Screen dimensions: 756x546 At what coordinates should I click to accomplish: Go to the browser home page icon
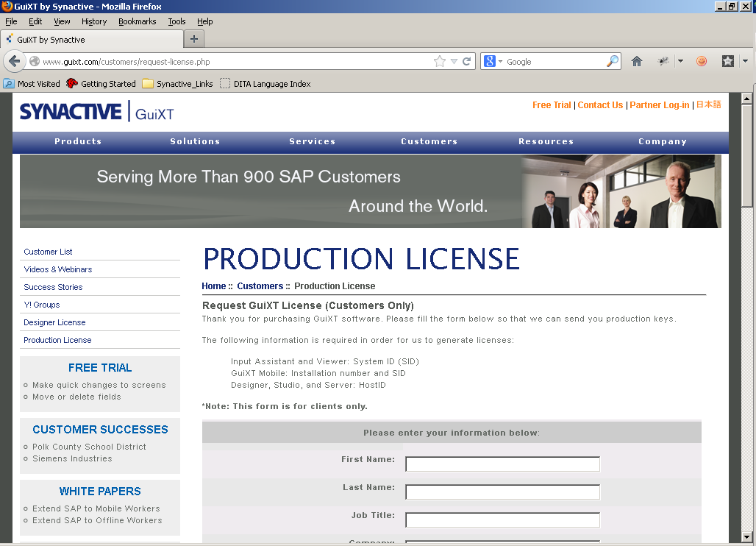[637, 62]
